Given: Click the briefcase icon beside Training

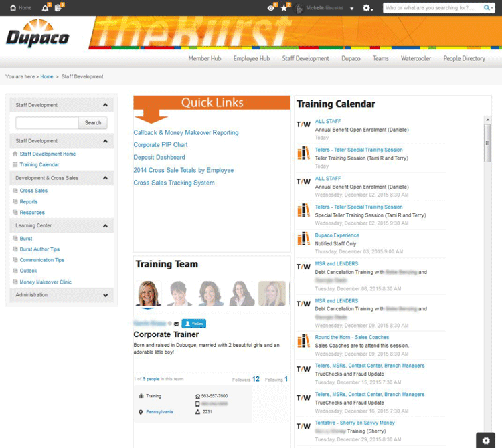Looking at the screenshot, I should pos(141,396).
